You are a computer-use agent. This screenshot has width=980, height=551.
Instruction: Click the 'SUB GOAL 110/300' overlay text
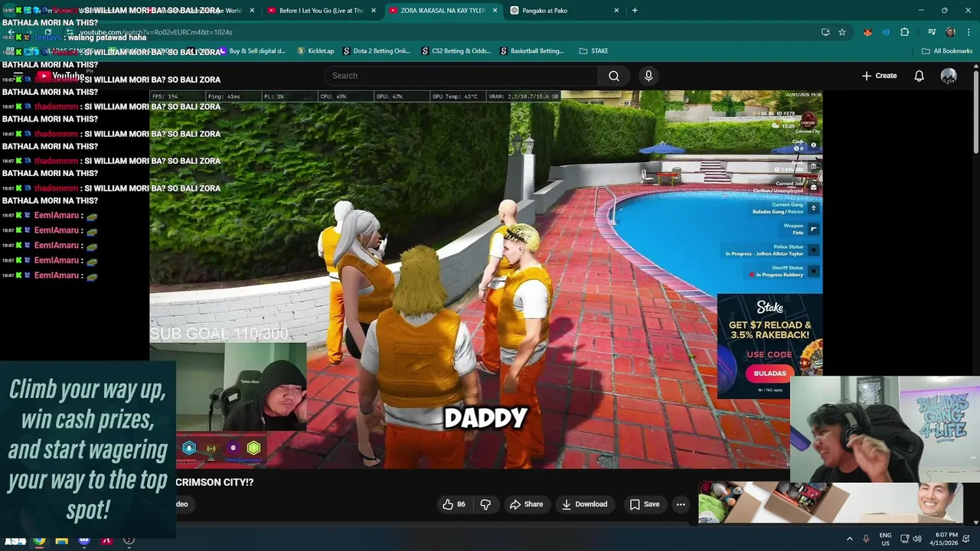[x=219, y=334]
